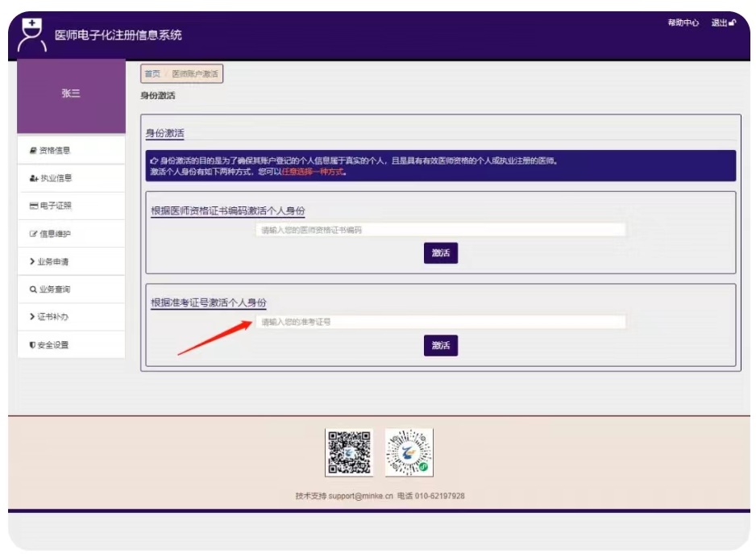Screen dimensions: 756x558
Task: Click the round mini-program code
Action: [x=409, y=452]
